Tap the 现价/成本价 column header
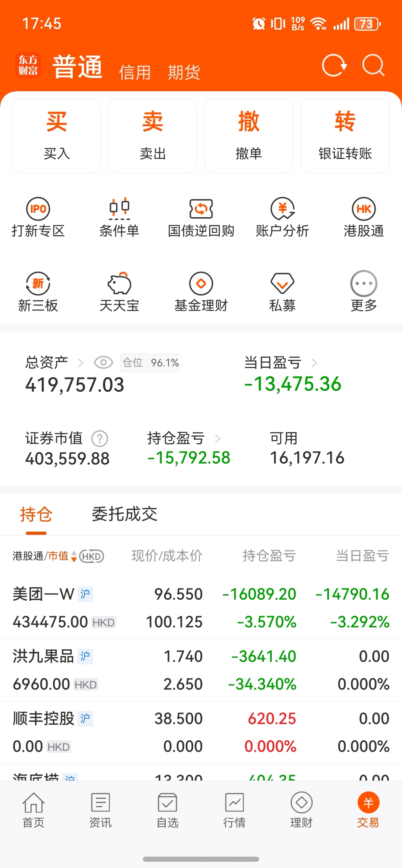Screen dimensions: 402x868 [x=167, y=556]
